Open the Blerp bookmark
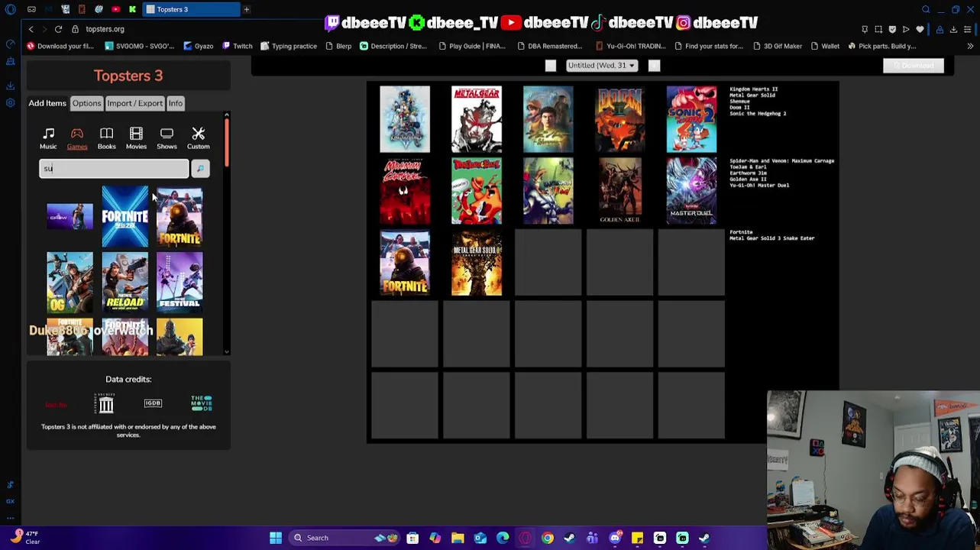Image resolution: width=980 pixels, height=550 pixels. (338, 46)
